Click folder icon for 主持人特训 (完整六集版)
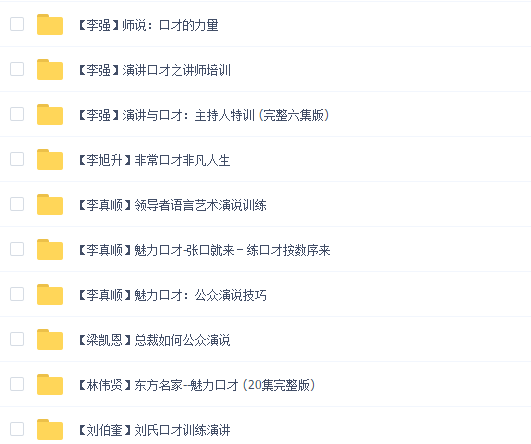 [50, 114]
